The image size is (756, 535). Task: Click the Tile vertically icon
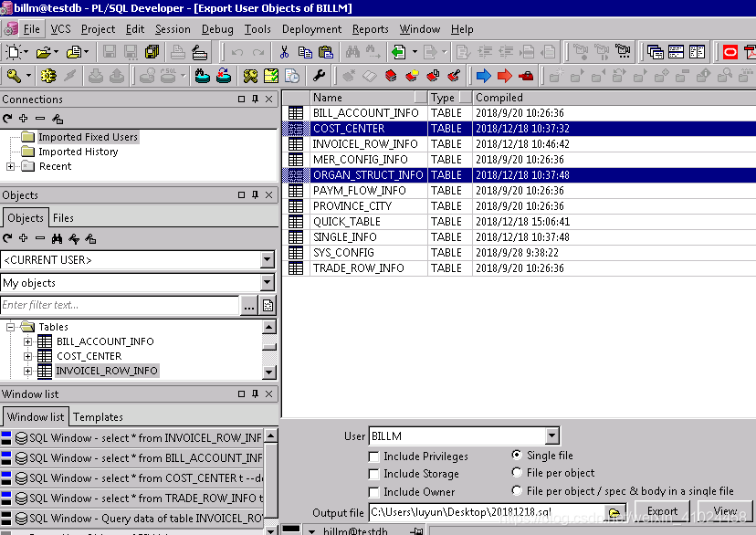pos(698,51)
